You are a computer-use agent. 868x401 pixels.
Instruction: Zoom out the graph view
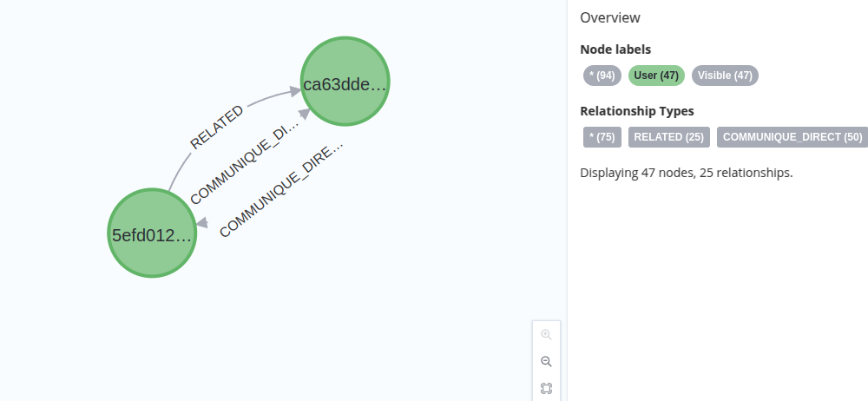[x=546, y=362]
